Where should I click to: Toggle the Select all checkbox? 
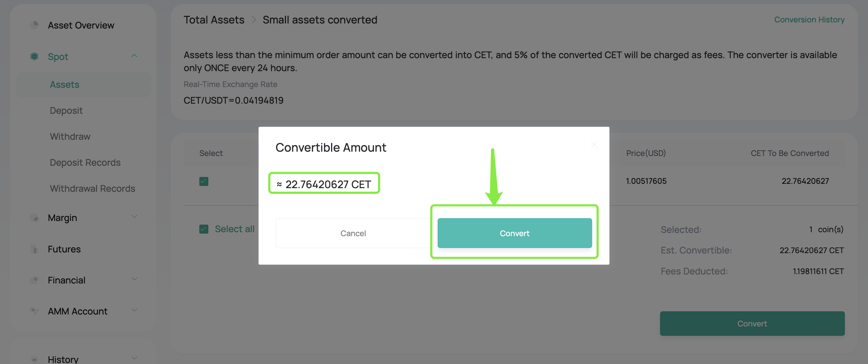coord(204,229)
